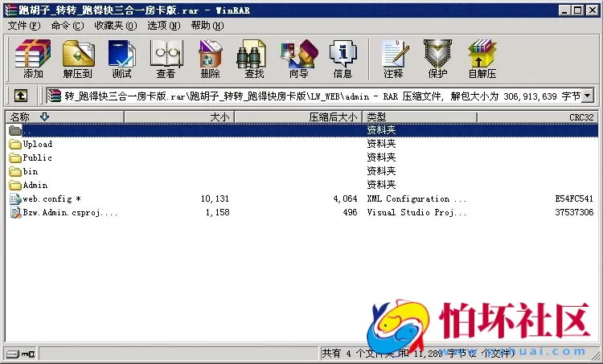Click the Protect (保护) shield icon

(437, 59)
